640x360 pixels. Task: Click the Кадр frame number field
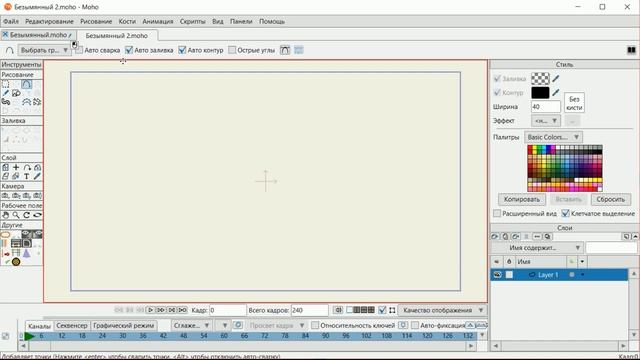(x=228, y=310)
